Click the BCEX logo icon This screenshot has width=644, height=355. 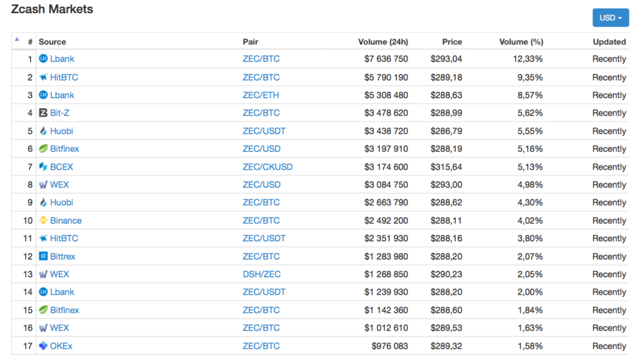coord(43,167)
